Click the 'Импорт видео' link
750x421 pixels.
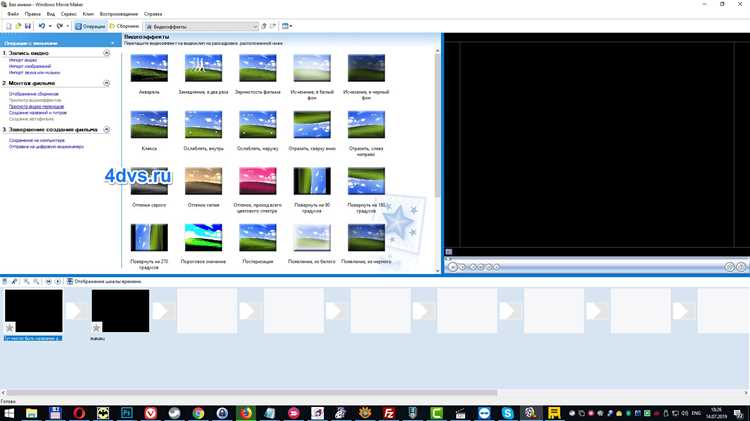click(22, 60)
